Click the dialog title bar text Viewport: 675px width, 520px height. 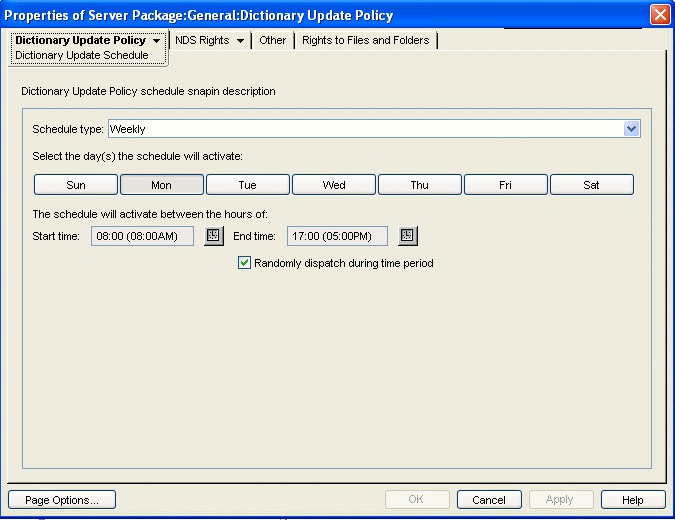(x=198, y=15)
